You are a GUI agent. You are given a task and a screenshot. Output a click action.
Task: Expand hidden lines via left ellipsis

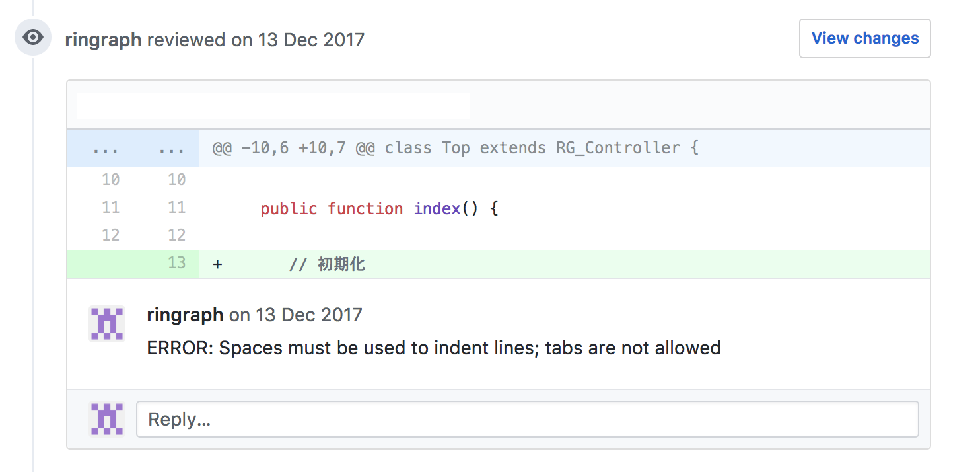[106, 148]
